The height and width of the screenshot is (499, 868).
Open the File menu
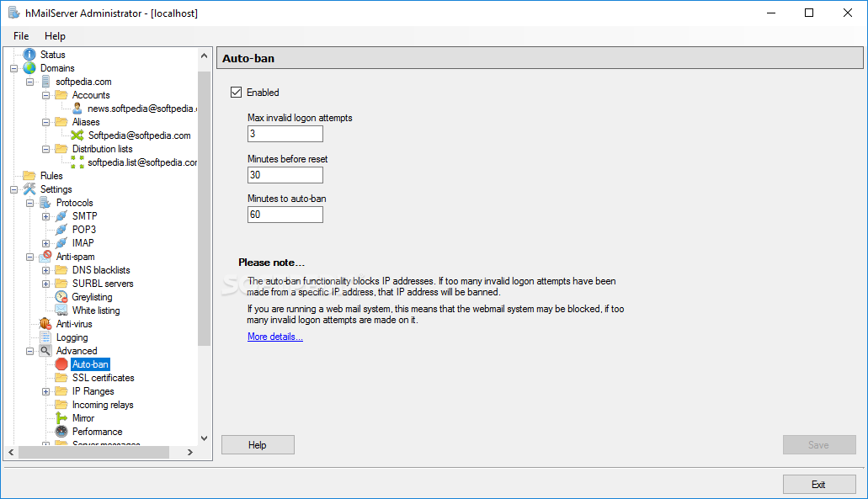(21, 36)
